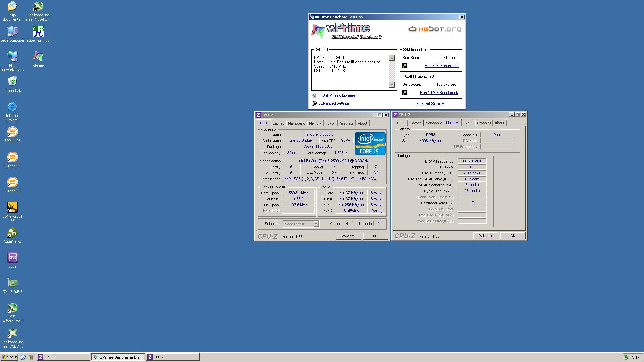
Task: Click the taskbar clock showing 5:17
Action: tap(636, 357)
